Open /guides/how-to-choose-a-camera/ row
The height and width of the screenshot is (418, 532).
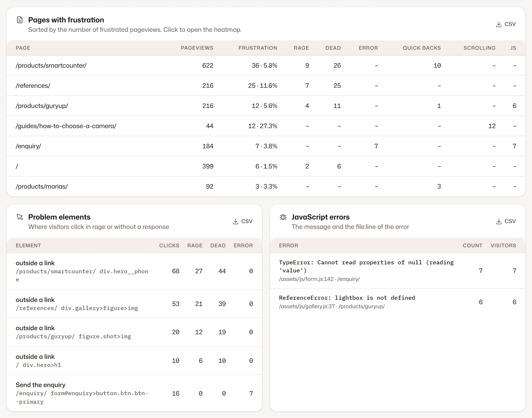[x=266, y=126]
